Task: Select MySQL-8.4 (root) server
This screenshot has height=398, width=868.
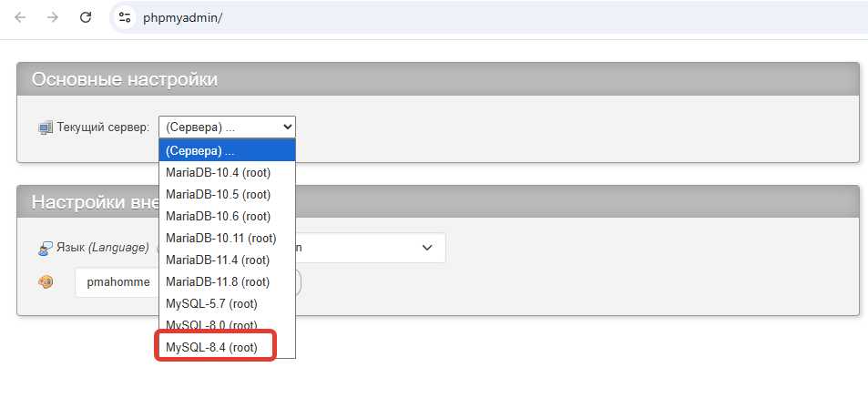Action: click(x=227, y=347)
